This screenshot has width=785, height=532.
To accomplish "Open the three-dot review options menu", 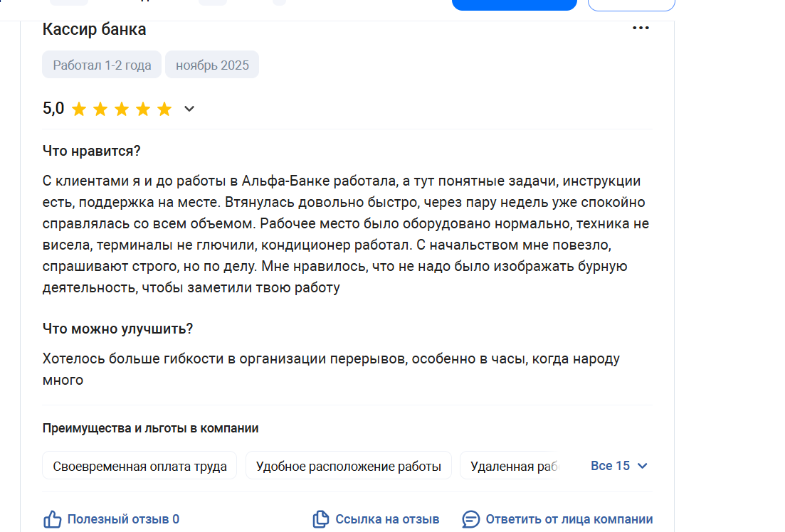I will click(x=641, y=28).
